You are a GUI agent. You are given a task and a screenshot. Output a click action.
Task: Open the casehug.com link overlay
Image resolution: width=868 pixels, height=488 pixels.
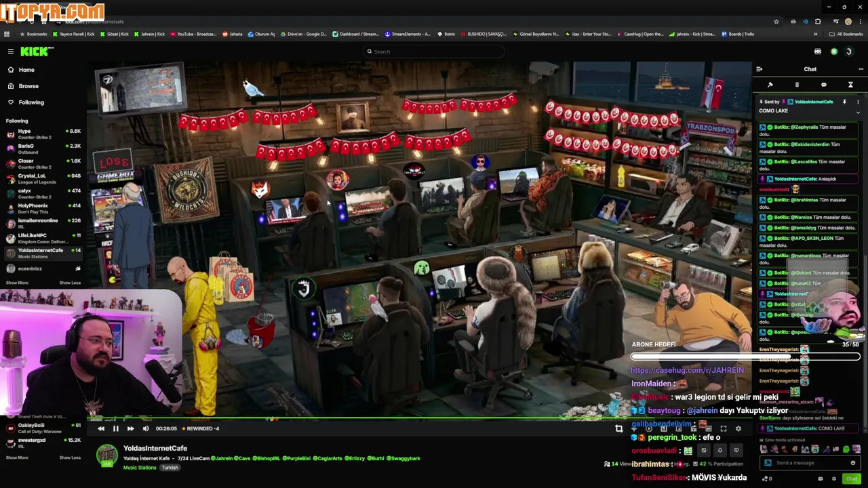coord(687,370)
